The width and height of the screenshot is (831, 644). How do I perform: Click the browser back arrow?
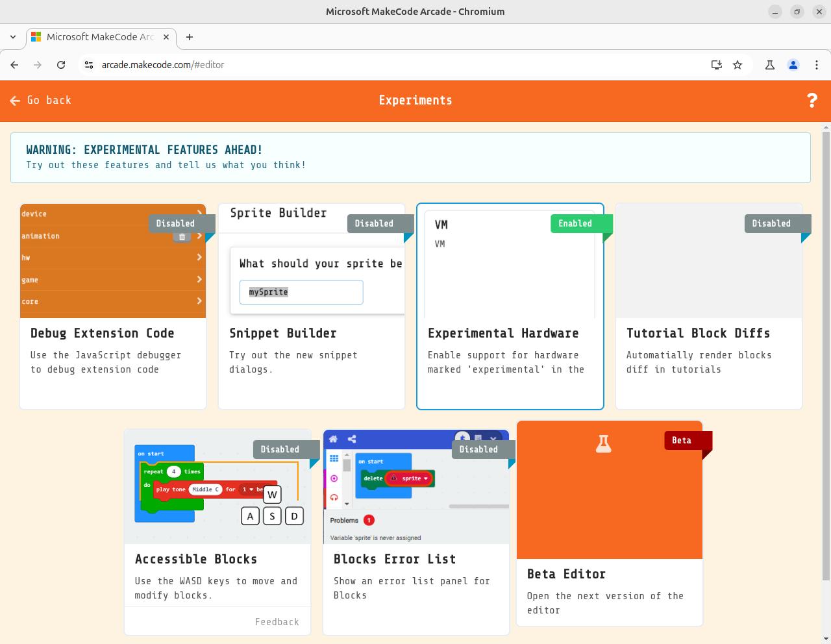(x=14, y=65)
